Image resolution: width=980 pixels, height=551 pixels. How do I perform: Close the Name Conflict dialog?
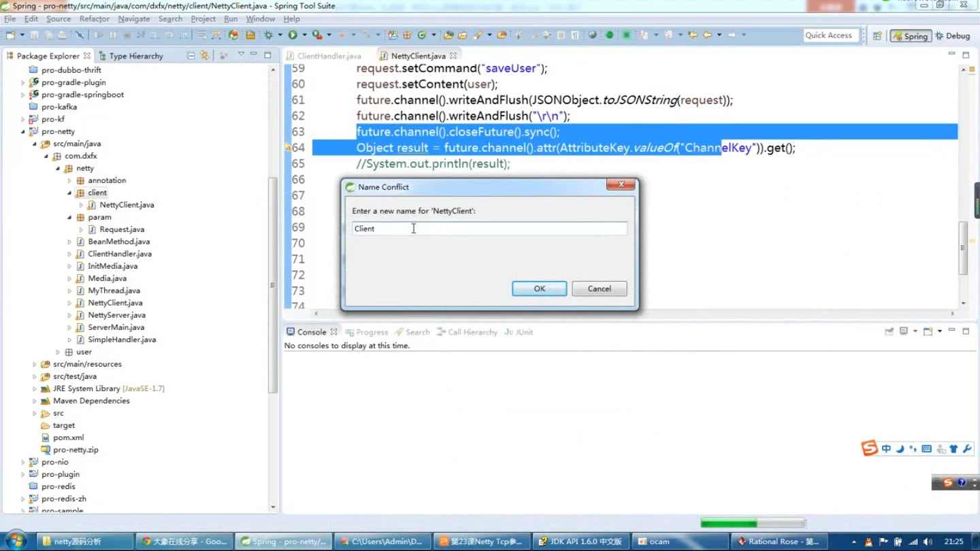coord(621,185)
